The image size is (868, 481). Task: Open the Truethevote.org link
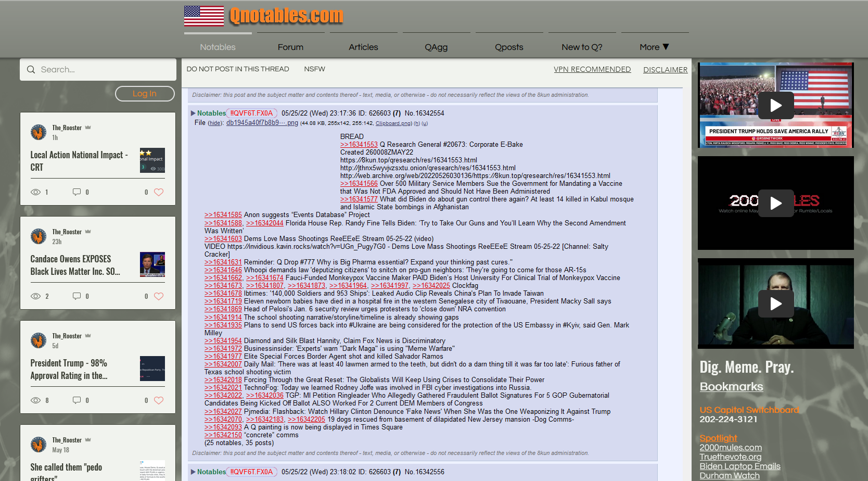pos(730,457)
